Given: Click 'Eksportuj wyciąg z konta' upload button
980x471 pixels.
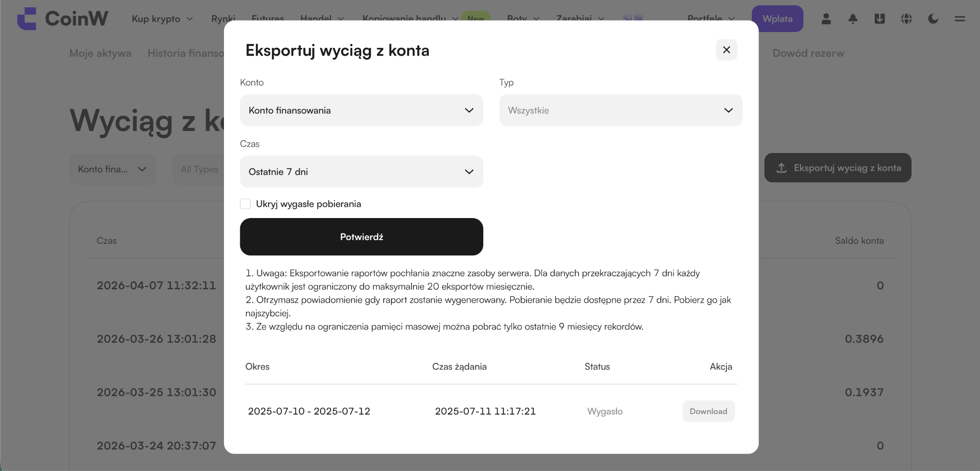Looking at the screenshot, I should 837,168.
